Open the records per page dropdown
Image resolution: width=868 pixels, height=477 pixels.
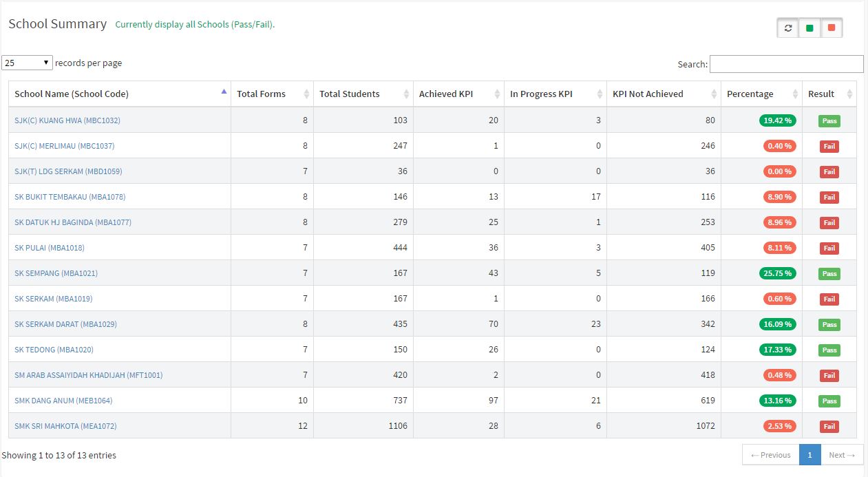pos(28,63)
